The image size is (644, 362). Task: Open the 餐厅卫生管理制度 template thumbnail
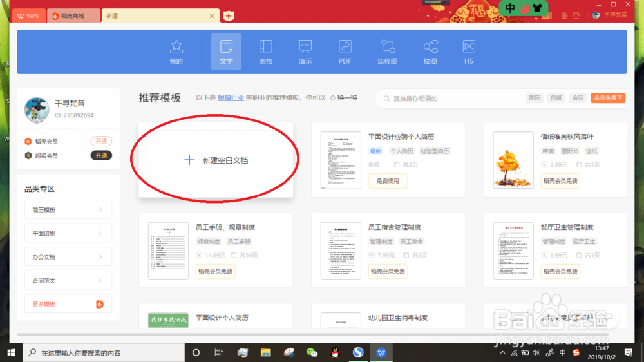tap(513, 251)
